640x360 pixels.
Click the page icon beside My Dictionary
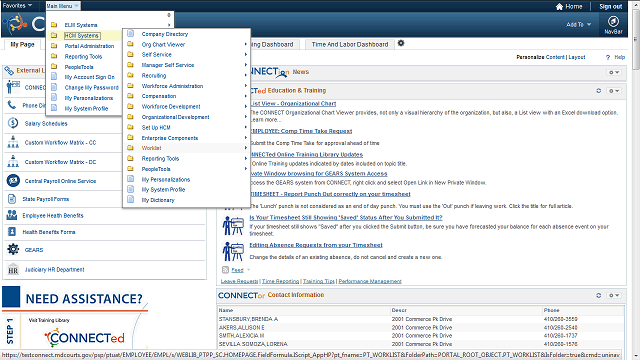(x=131, y=200)
